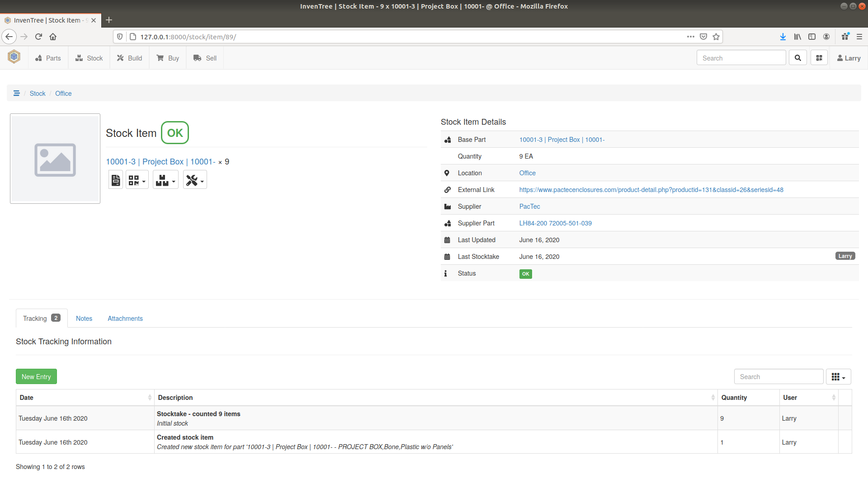This screenshot has height=488, width=868.
Task: Sort the tracking table by Date
Action: pos(26,398)
